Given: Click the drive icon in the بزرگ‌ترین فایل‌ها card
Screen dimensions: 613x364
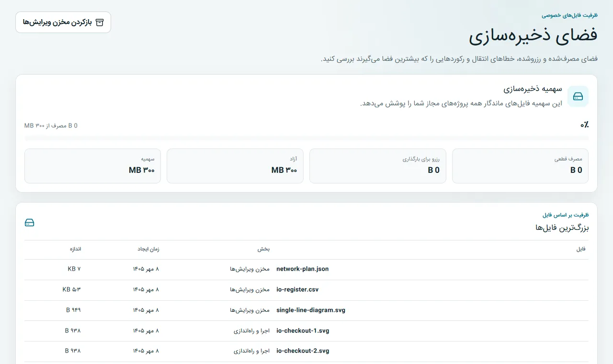Looking at the screenshot, I should (30, 223).
